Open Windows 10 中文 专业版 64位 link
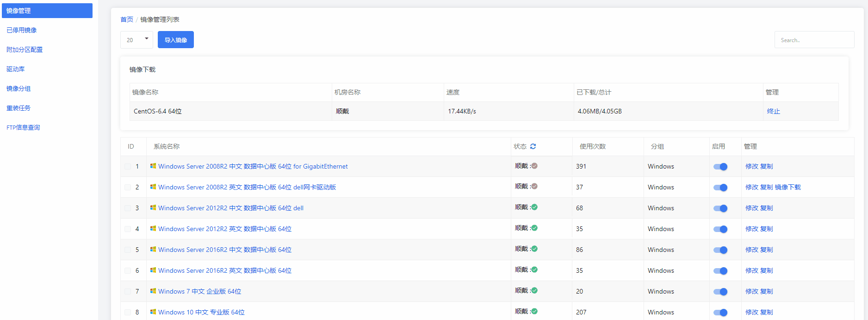 tap(201, 312)
